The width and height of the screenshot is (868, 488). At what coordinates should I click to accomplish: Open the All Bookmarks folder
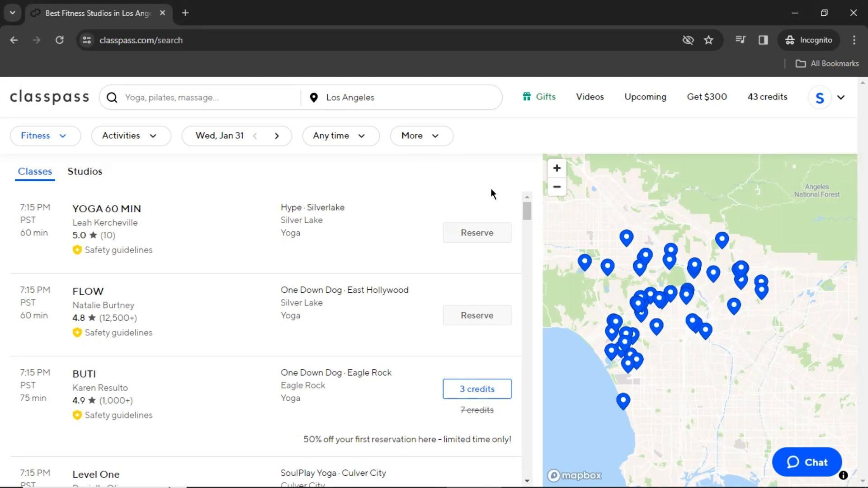tap(827, 64)
